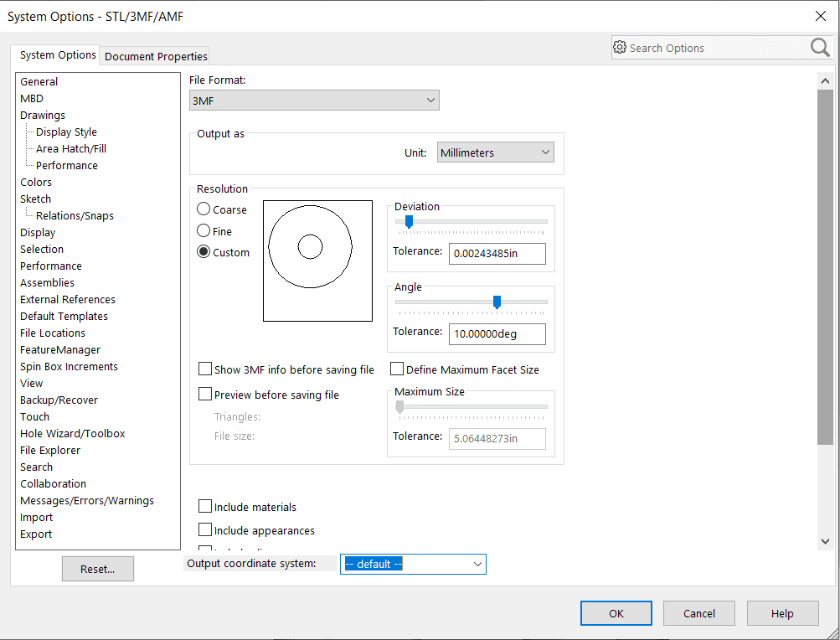Click the scrollbar up arrow
840x640 pixels.
click(x=825, y=81)
